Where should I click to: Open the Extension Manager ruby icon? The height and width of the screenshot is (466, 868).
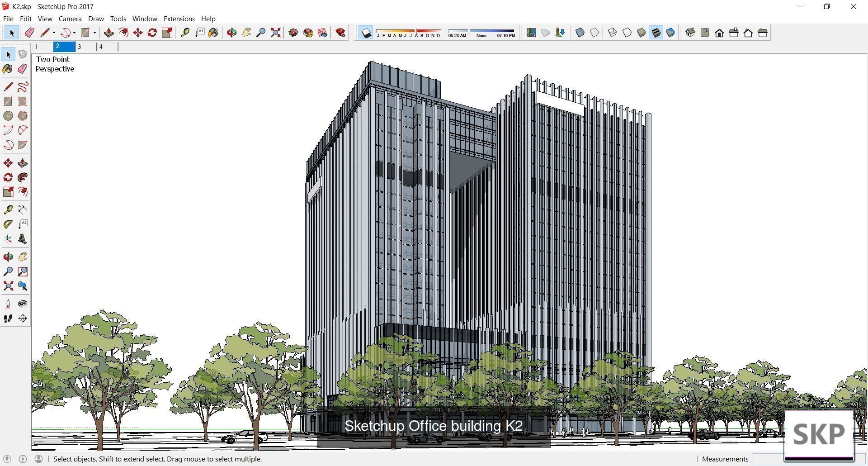(x=340, y=33)
